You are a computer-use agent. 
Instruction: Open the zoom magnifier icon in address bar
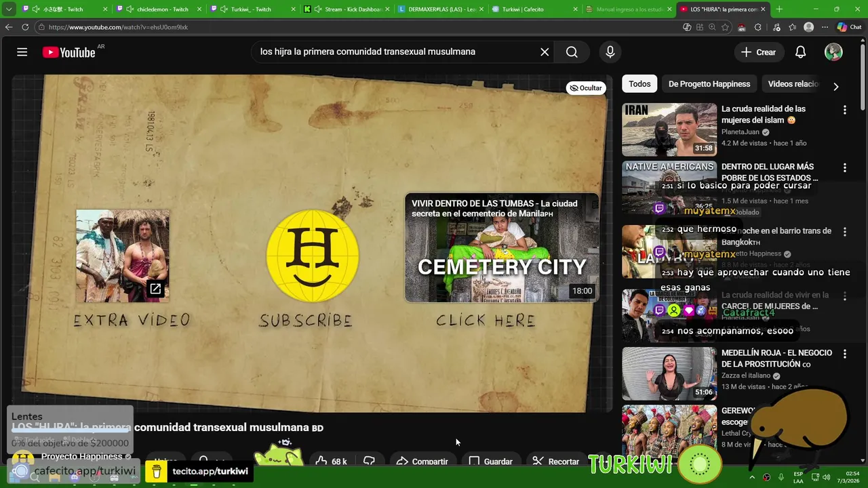pos(713,27)
